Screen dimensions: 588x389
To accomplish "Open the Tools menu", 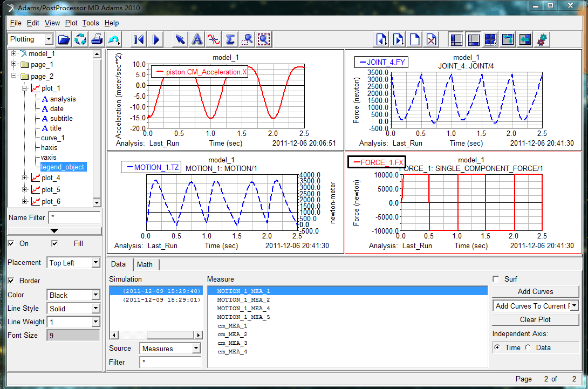I will click(x=91, y=23).
